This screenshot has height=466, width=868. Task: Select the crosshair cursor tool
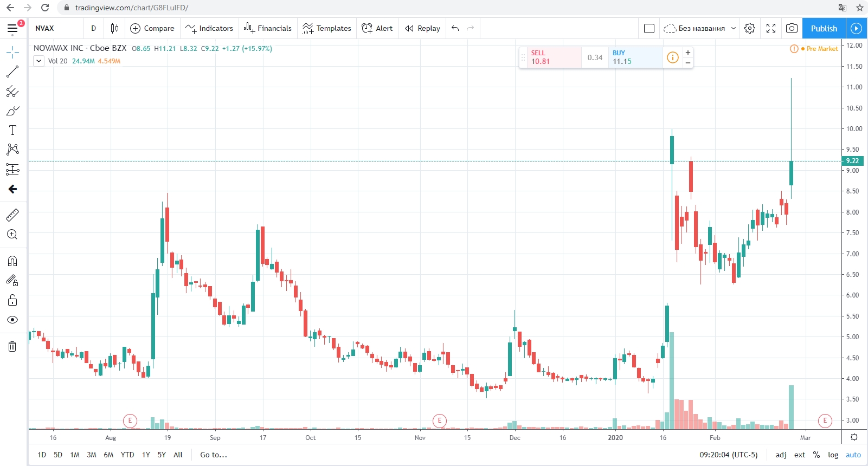coord(12,52)
